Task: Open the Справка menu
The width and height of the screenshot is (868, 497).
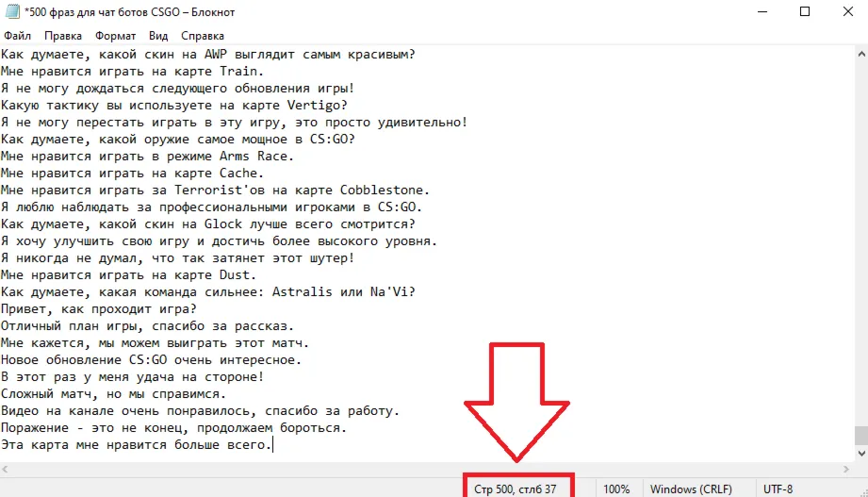Action: 202,36
